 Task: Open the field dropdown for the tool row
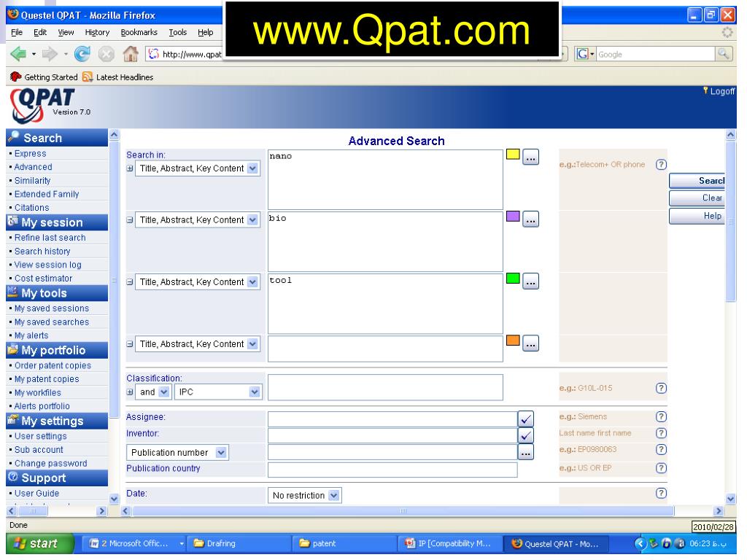coord(198,282)
